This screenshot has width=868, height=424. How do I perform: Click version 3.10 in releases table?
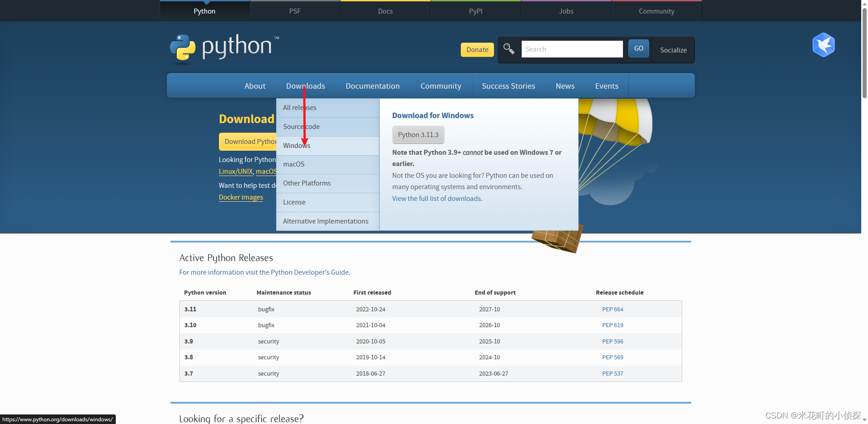(x=190, y=325)
